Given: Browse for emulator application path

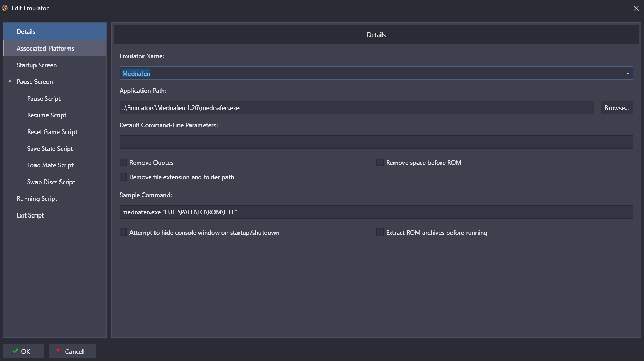Looking at the screenshot, I should [616, 107].
